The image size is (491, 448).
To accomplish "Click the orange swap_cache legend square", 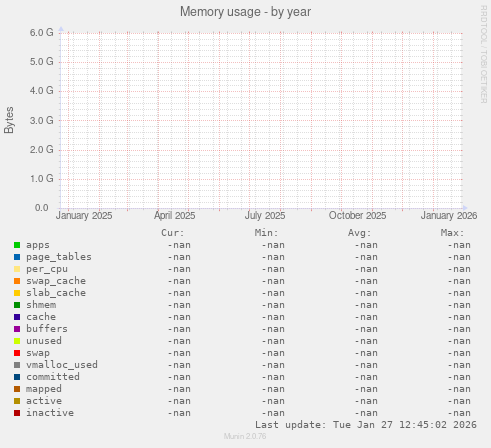I will (17, 281).
